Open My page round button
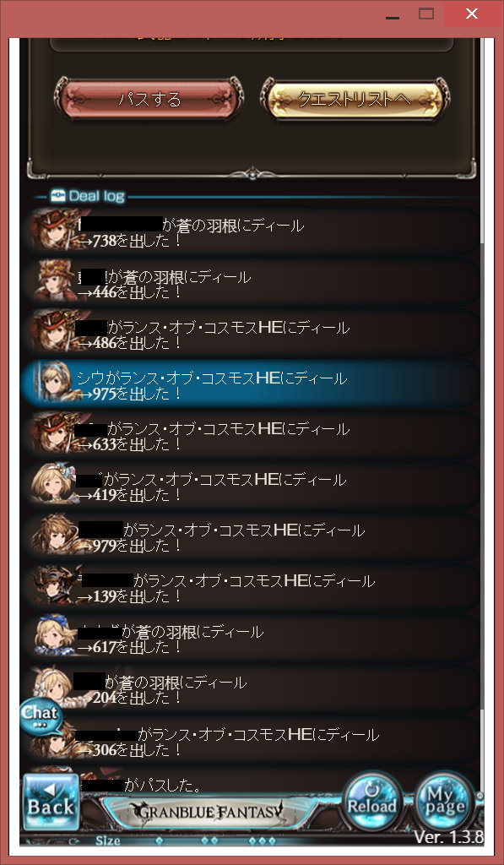This screenshot has height=865, width=504. [x=444, y=801]
